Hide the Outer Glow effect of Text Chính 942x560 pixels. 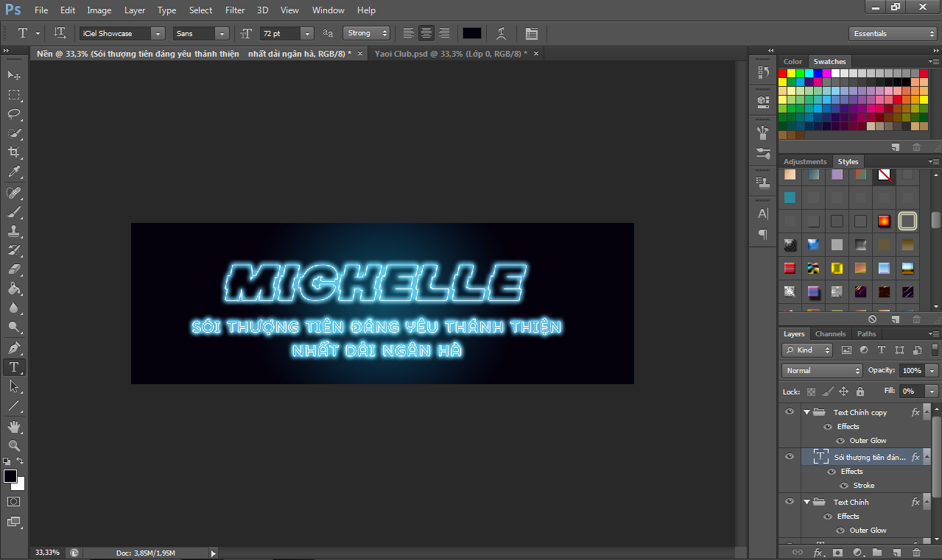pos(840,531)
